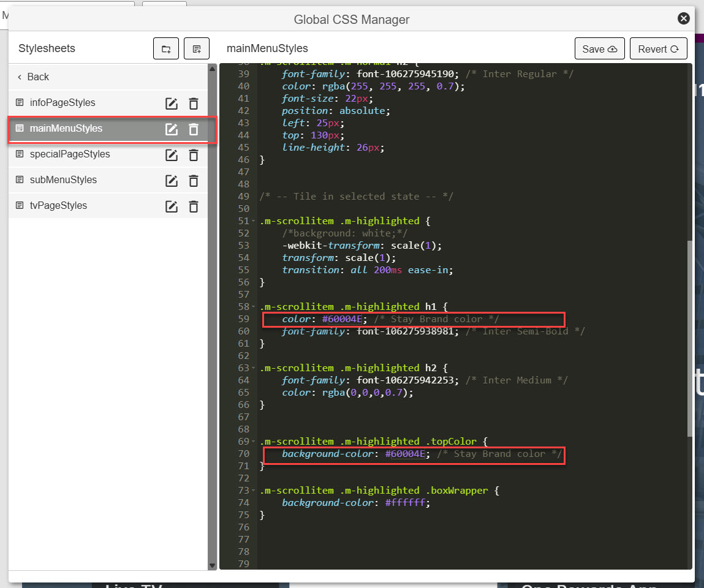704x588 pixels.
Task: Save the stylesheet changes
Action: (599, 49)
